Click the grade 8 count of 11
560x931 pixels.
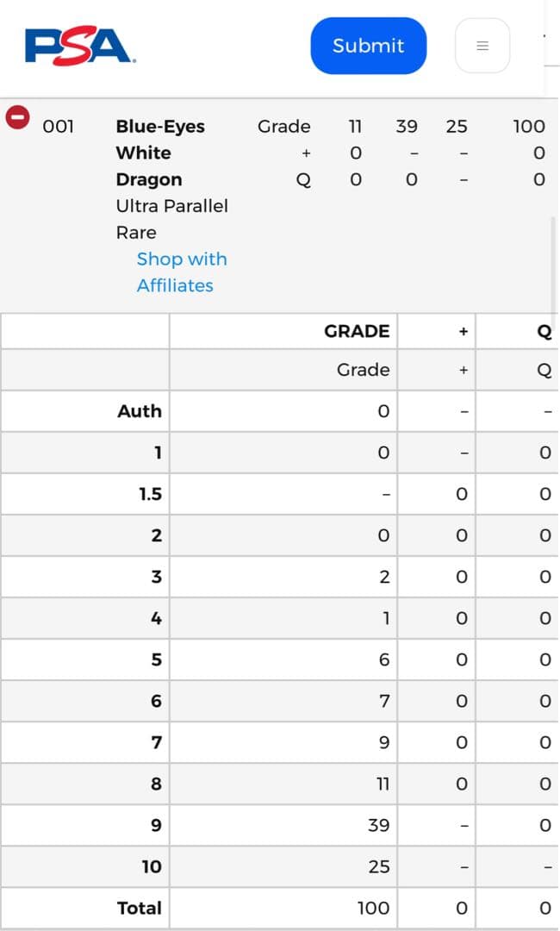pos(381,784)
